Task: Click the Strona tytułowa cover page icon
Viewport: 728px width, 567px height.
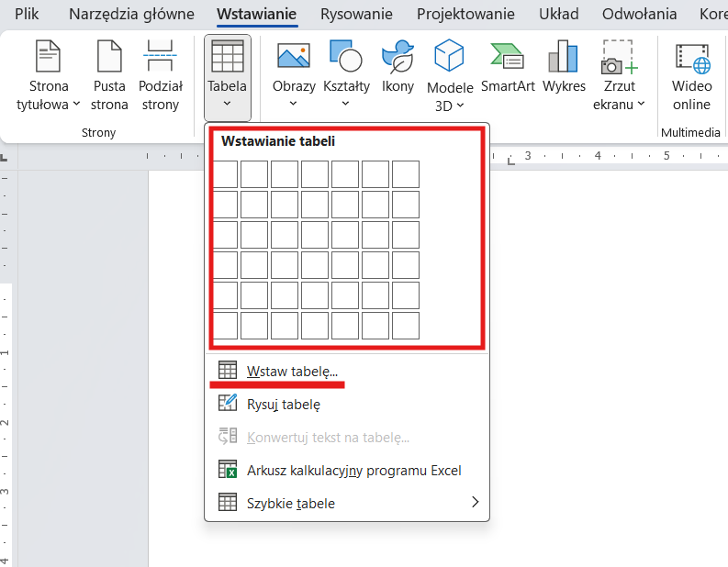Action: 48,58
